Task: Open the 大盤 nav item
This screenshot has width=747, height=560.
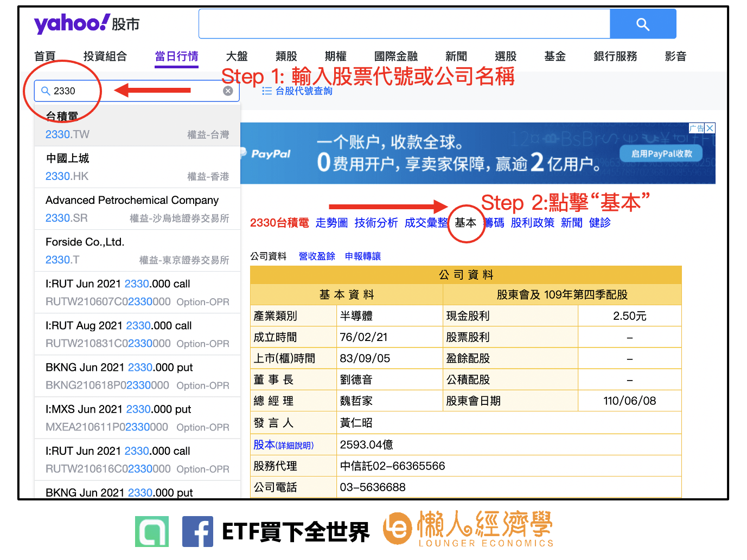Action: coord(237,56)
